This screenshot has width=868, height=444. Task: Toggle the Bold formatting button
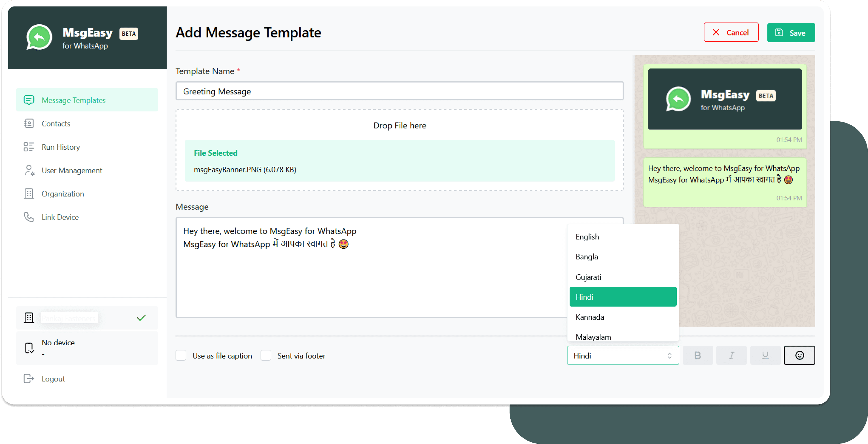tap(697, 355)
